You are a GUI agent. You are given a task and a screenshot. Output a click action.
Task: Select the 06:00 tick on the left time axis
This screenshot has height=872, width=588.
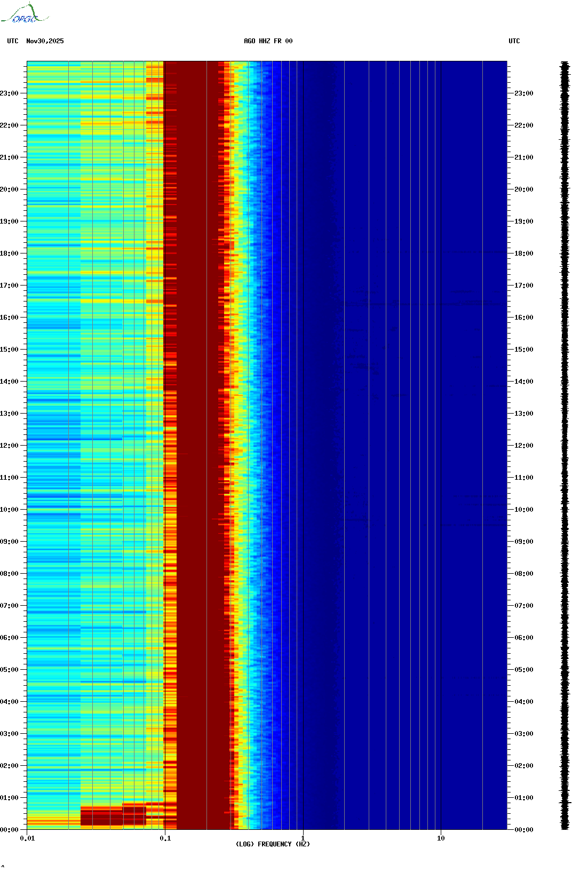point(9,638)
